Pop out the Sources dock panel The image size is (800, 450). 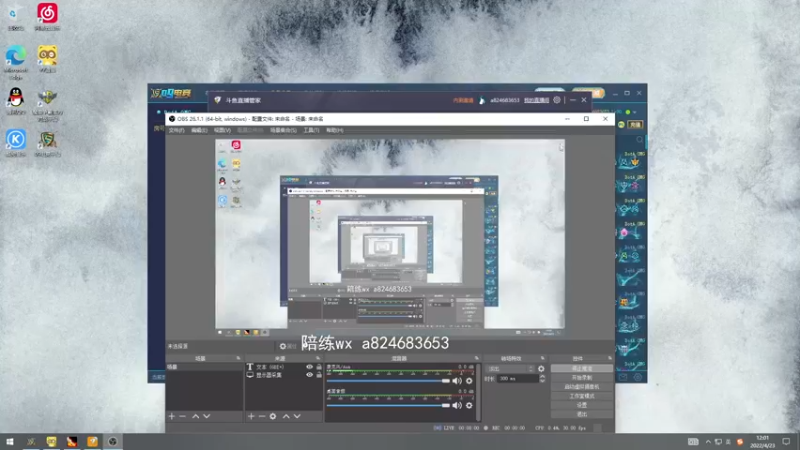[x=318, y=358]
